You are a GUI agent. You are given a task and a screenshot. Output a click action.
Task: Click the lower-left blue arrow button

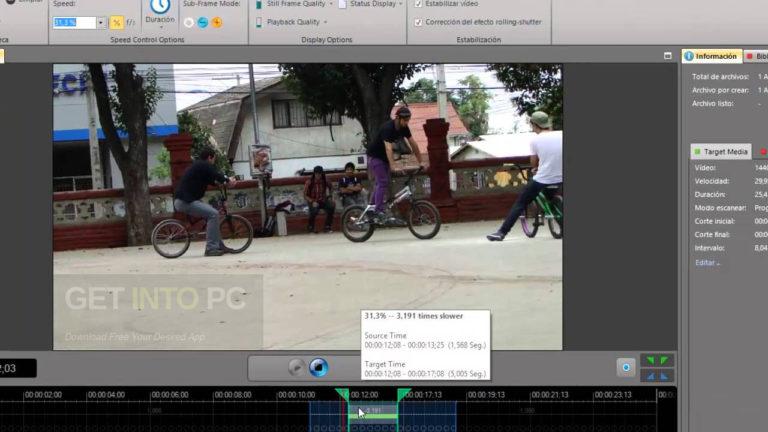650,376
